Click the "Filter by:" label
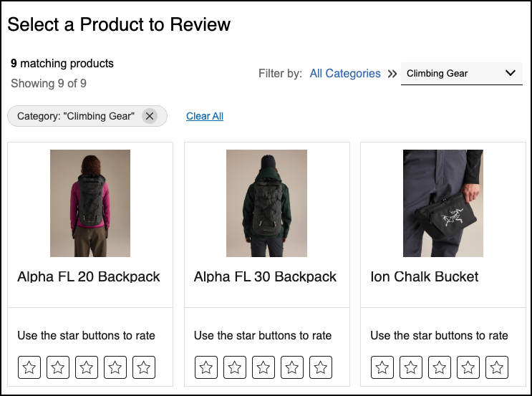Image resolution: width=532 pixels, height=396 pixels. (x=280, y=73)
